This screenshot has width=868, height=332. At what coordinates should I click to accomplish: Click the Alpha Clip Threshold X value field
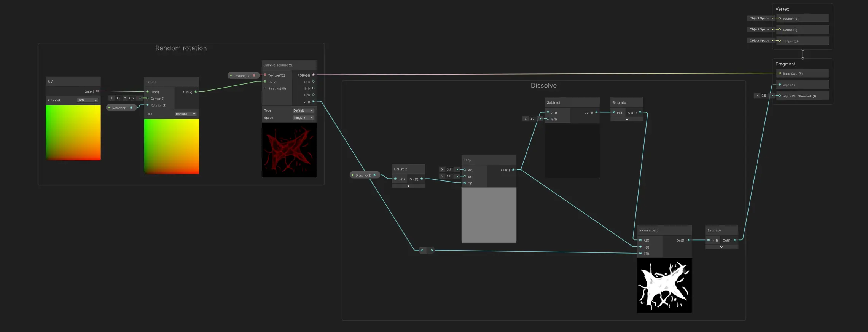(764, 96)
